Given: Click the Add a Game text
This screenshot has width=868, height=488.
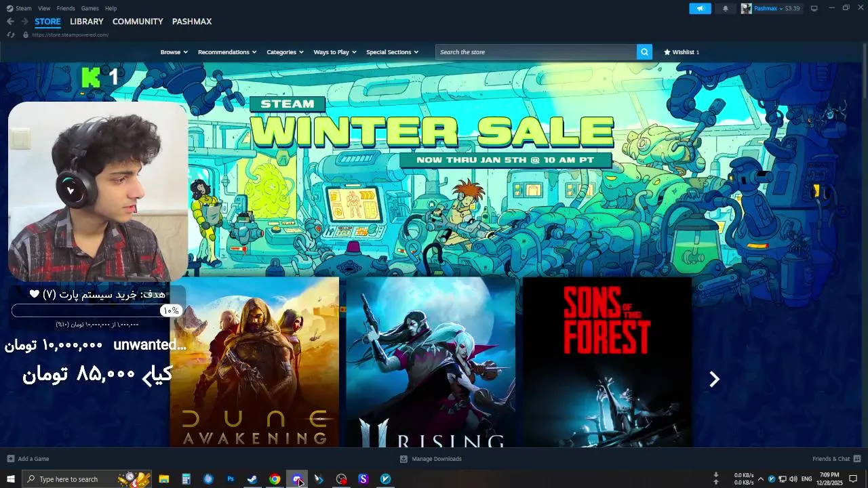Looking at the screenshot, I should (x=33, y=459).
